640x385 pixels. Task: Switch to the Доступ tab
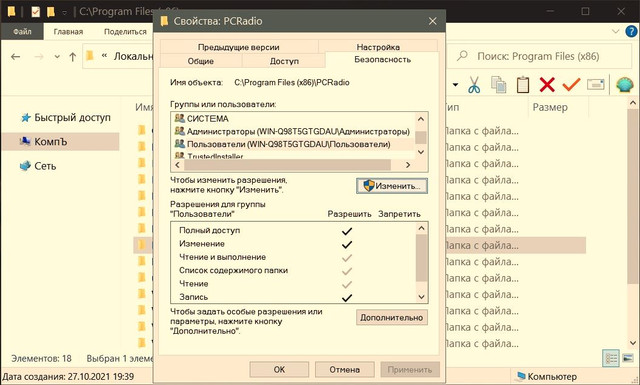[x=284, y=61]
